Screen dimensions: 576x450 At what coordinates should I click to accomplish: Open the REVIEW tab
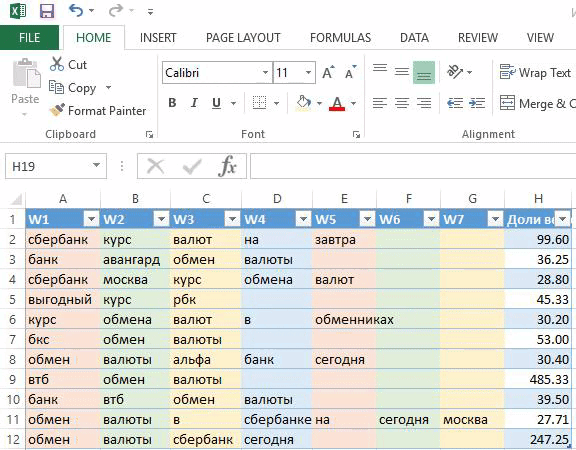(478, 37)
